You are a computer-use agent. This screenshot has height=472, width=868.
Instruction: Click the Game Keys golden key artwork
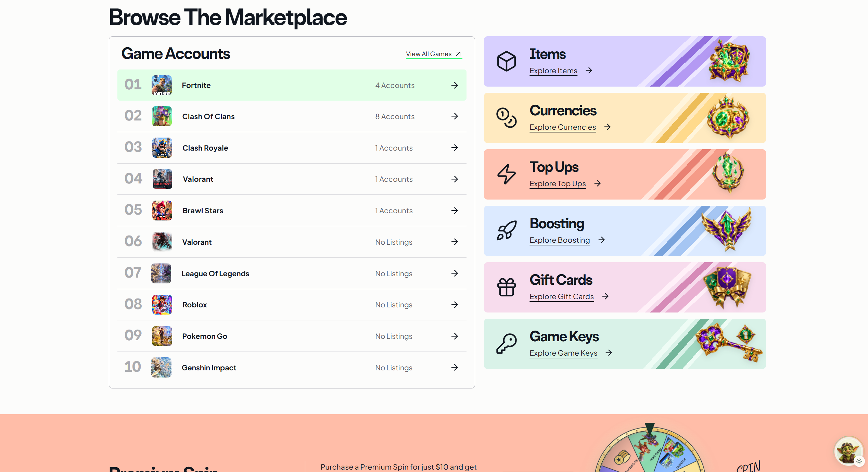(729, 343)
